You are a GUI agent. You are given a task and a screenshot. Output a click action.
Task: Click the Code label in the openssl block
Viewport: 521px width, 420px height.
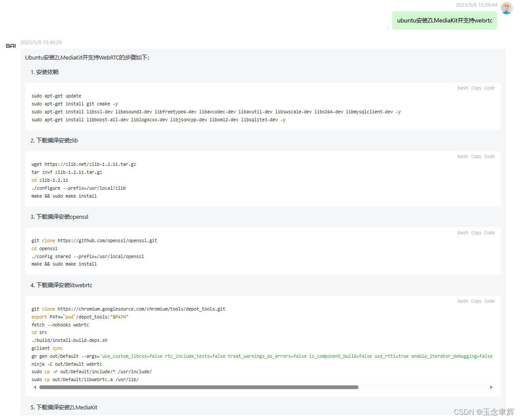(490, 233)
